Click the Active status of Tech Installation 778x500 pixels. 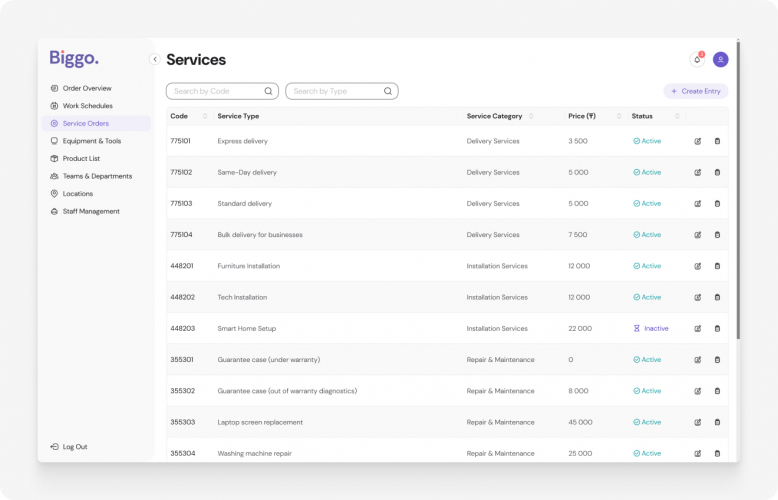coord(647,298)
